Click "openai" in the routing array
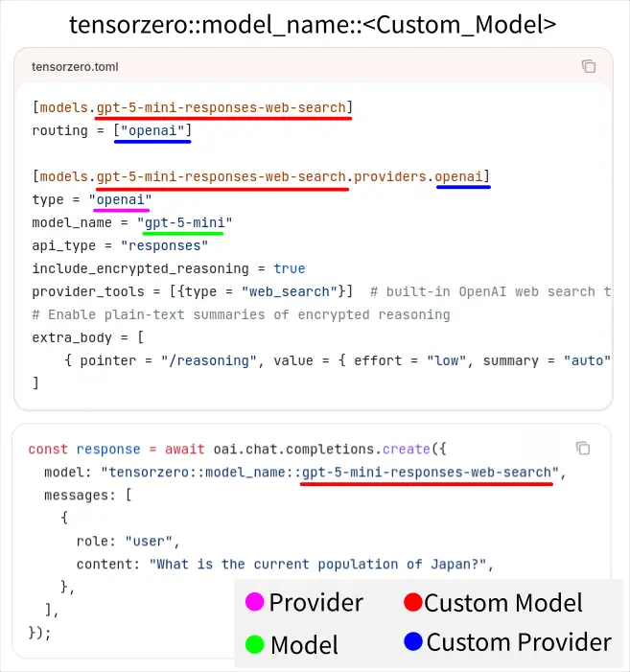This screenshot has width=630, height=672. pyautogui.click(x=152, y=130)
